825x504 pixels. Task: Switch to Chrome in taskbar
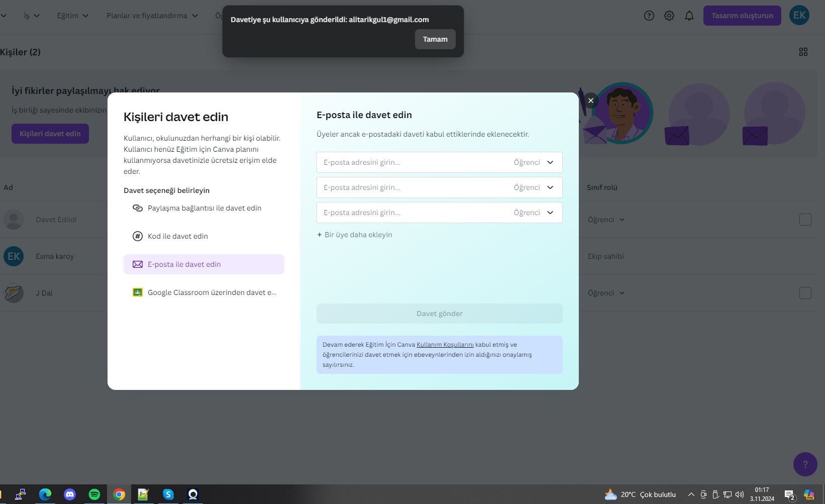[119, 494]
